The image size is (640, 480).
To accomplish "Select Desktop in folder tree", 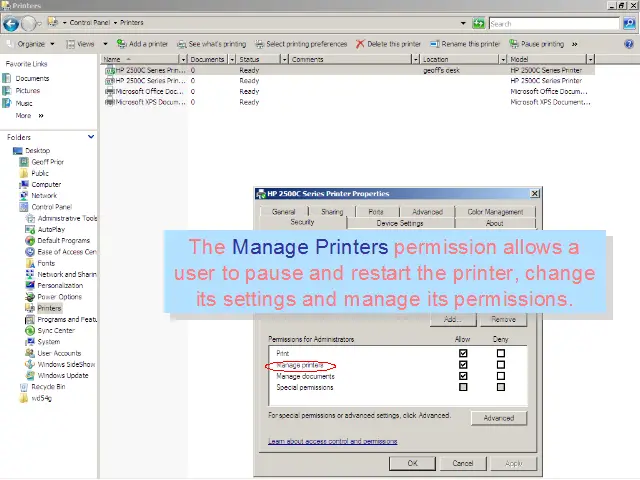I will click(38, 151).
